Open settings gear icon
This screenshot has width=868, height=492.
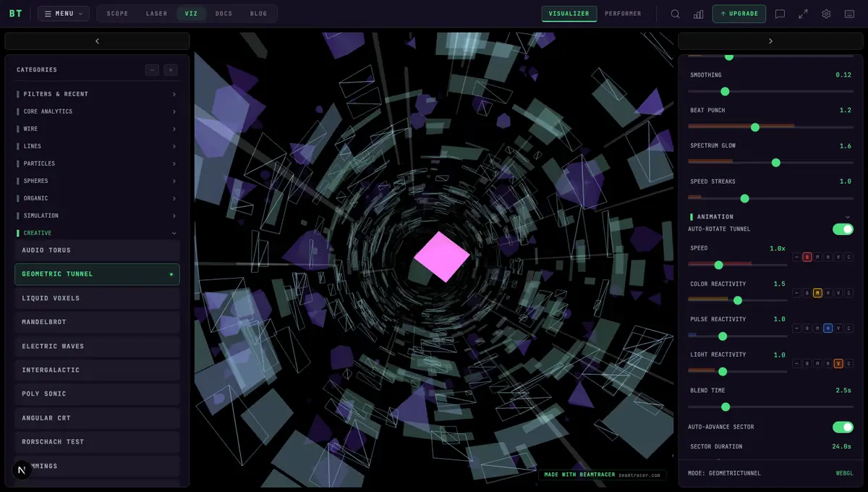826,14
